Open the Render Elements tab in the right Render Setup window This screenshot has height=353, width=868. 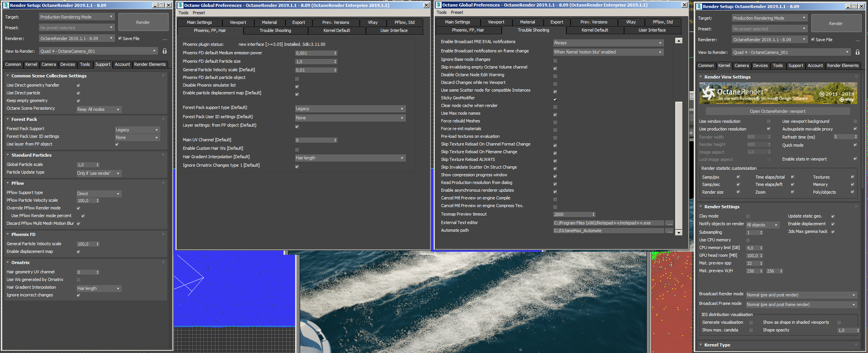click(843, 66)
